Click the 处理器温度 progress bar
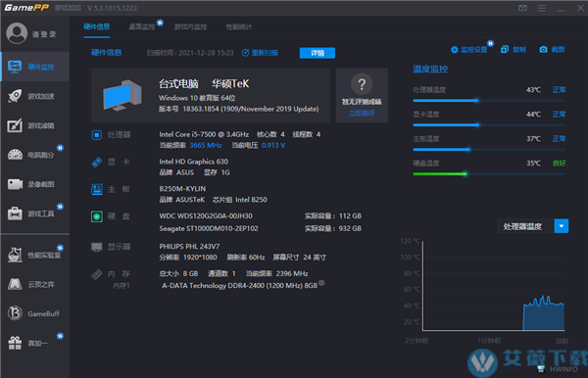 489,101
